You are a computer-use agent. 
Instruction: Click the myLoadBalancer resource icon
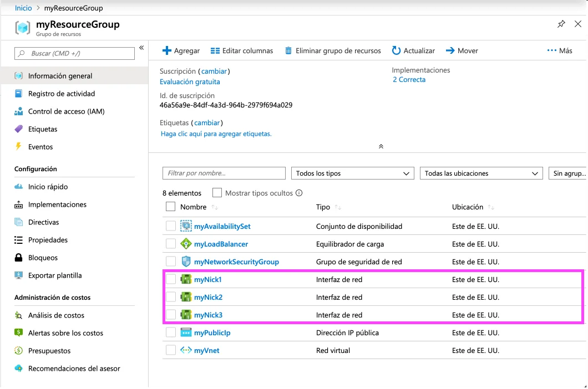(186, 244)
